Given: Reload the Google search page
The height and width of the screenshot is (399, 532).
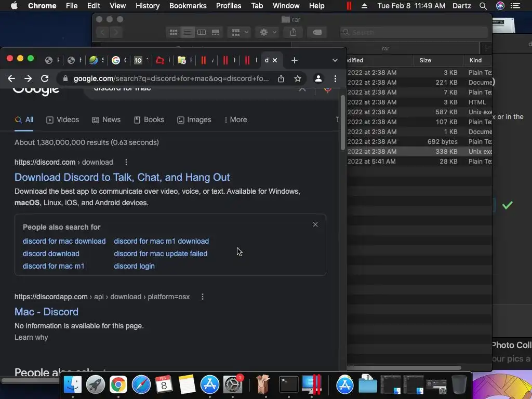Looking at the screenshot, I should pos(45,79).
